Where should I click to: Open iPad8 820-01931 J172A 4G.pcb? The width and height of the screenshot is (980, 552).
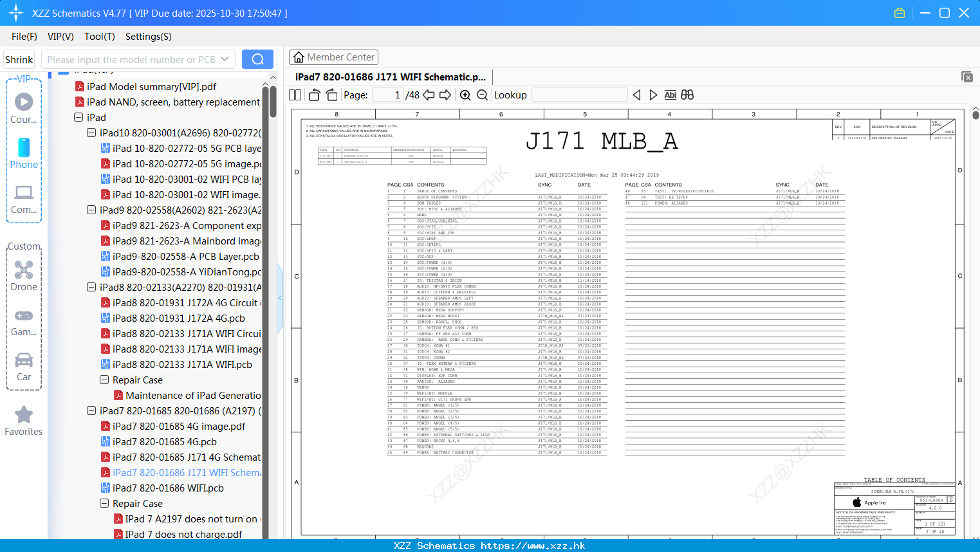pyautogui.click(x=172, y=318)
